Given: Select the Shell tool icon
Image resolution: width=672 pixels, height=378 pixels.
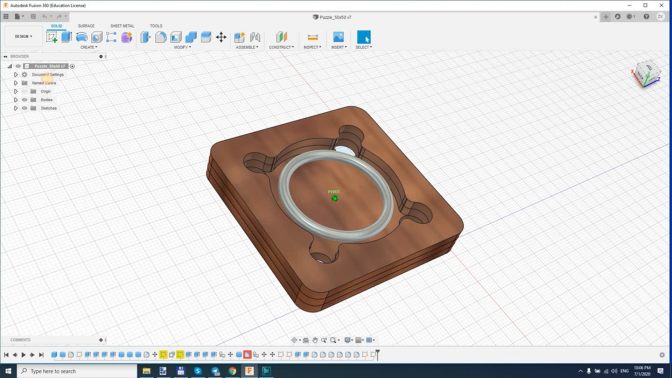Looking at the screenshot, I should click(x=176, y=37).
